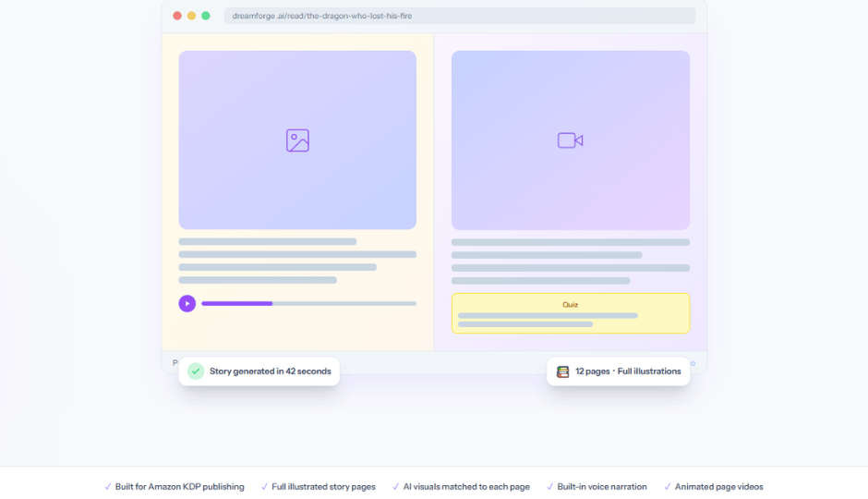Click the image placeholder icon on left page
This screenshot has width=868, height=499.
(297, 140)
